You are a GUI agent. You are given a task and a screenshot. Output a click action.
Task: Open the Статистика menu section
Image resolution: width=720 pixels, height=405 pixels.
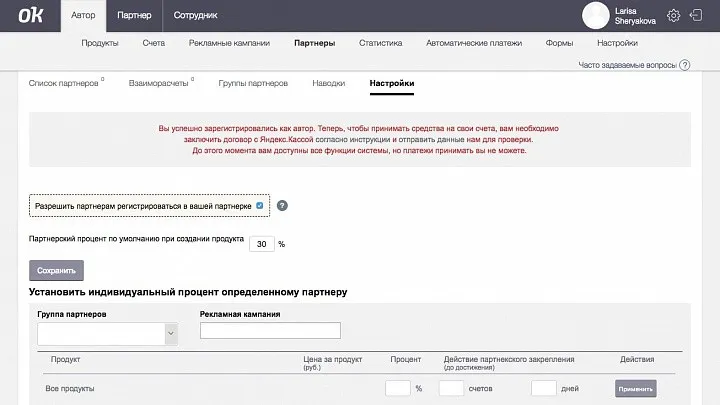point(380,43)
